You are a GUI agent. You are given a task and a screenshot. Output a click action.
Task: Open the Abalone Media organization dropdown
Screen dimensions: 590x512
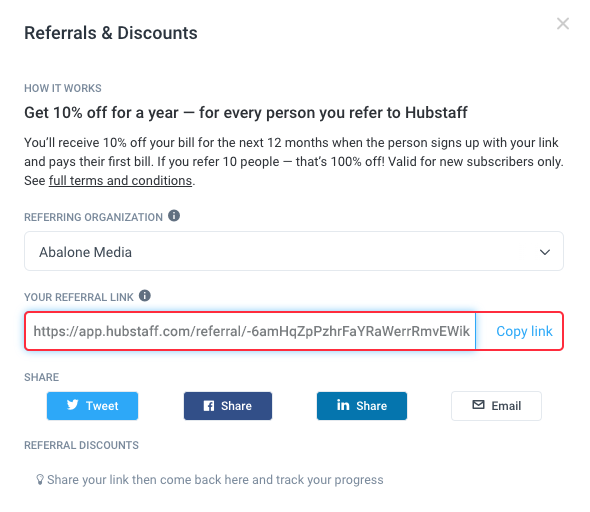pyautogui.click(x=294, y=251)
